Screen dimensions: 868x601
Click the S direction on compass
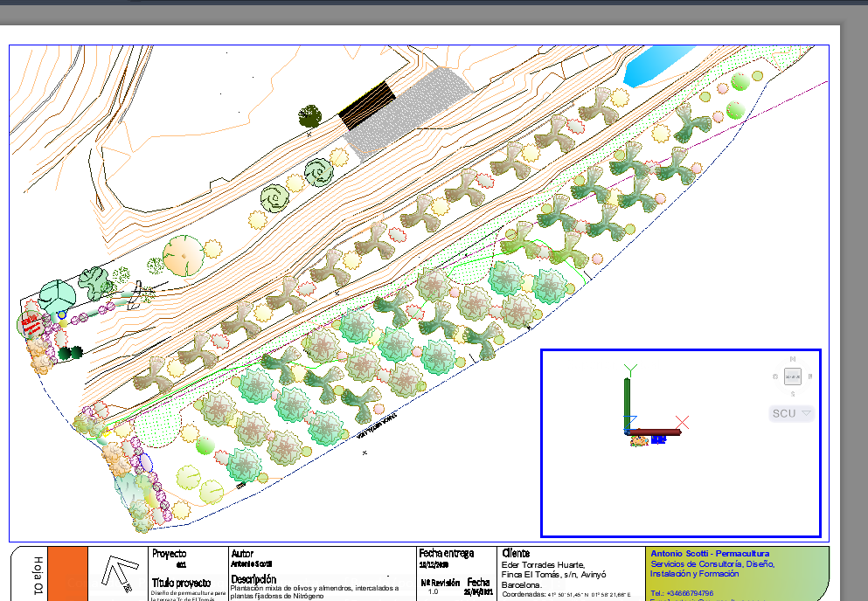pos(793,395)
